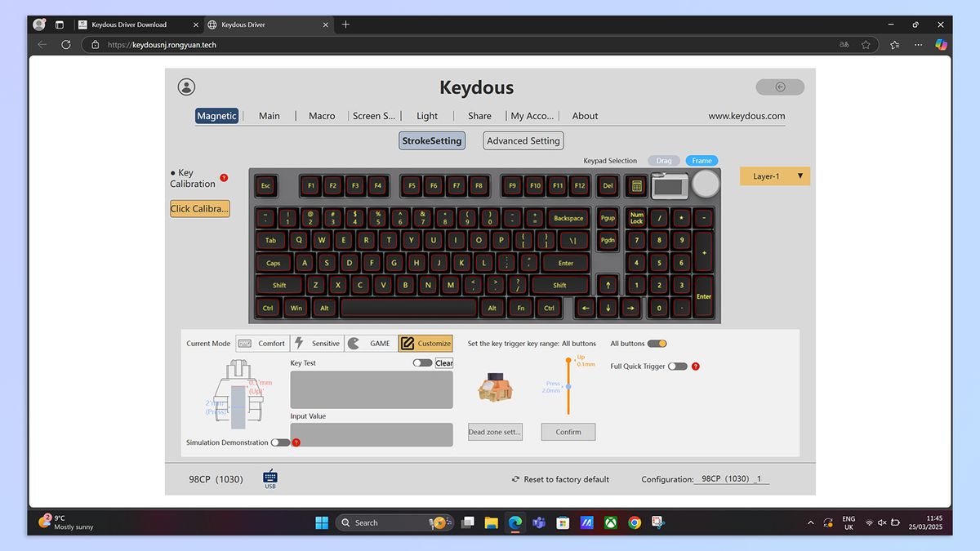Open the Layer-1 dropdown
980x551 pixels.
(773, 176)
